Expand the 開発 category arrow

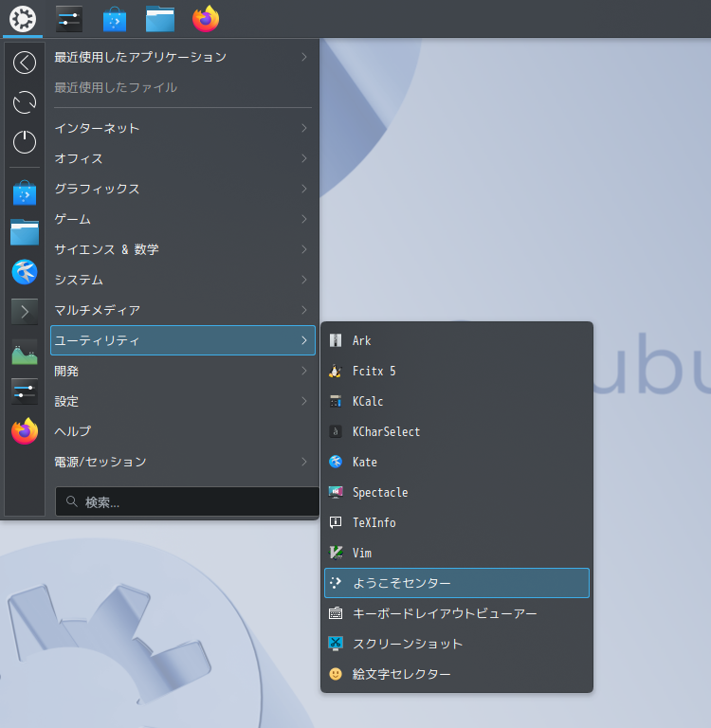(x=304, y=371)
